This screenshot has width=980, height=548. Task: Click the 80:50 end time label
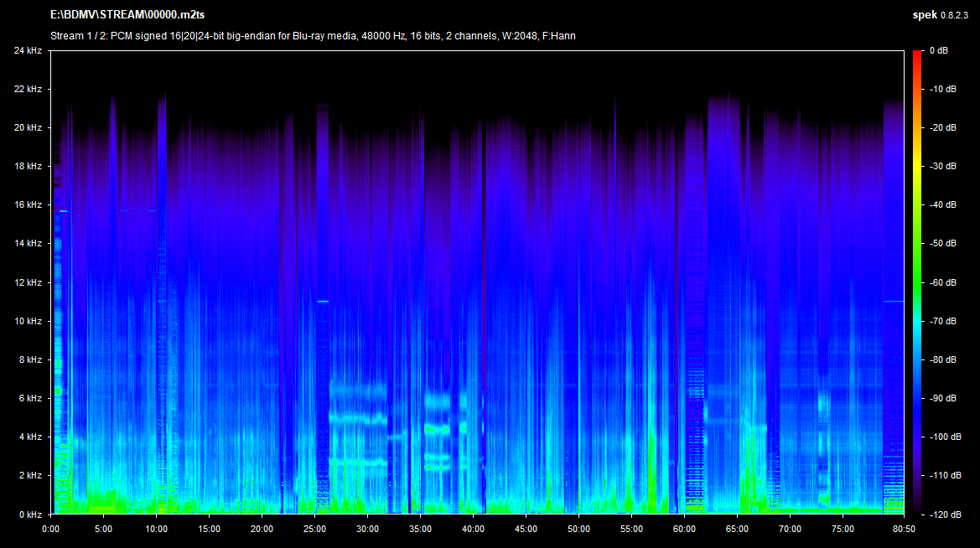pyautogui.click(x=893, y=529)
